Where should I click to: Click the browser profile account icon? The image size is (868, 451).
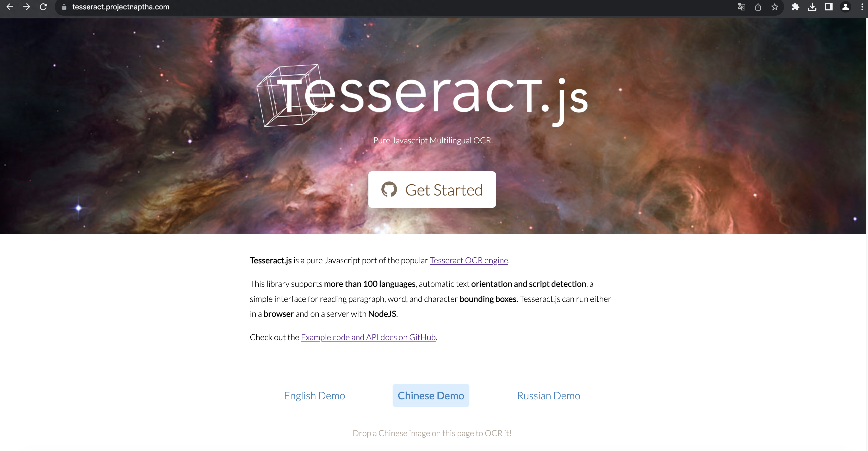(845, 7)
